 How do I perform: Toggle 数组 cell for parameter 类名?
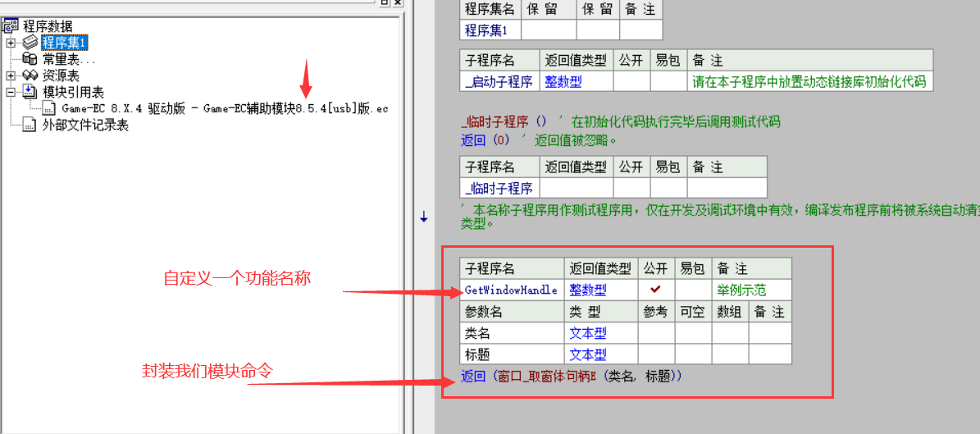[x=730, y=333]
